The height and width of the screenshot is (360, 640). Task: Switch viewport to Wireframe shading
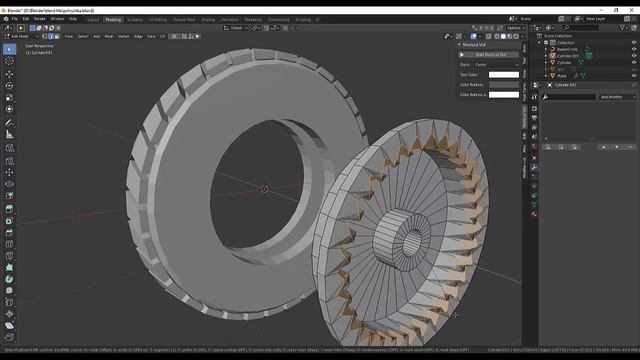click(497, 36)
